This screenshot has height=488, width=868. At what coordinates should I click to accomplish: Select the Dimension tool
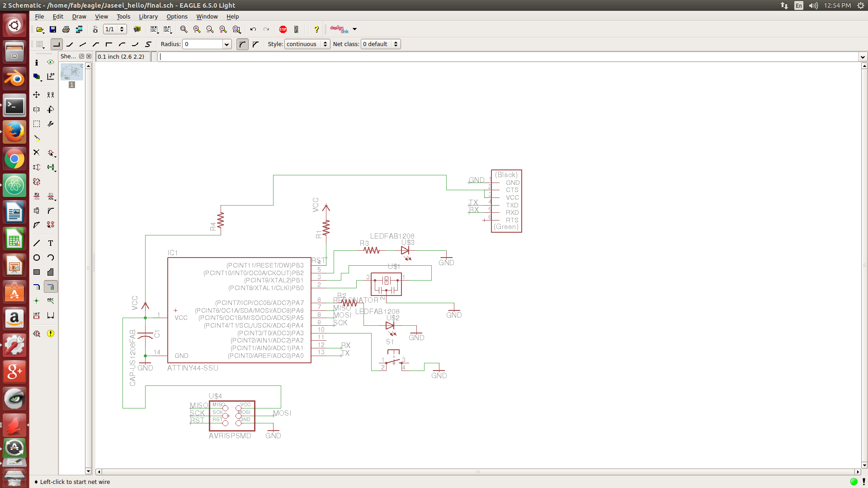[x=51, y=315]
